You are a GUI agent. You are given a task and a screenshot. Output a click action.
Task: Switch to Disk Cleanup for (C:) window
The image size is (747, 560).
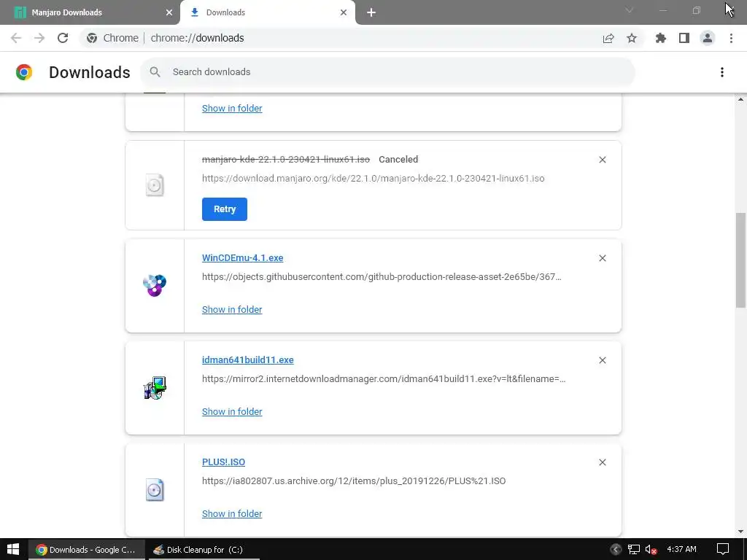[x=204, y=550]
